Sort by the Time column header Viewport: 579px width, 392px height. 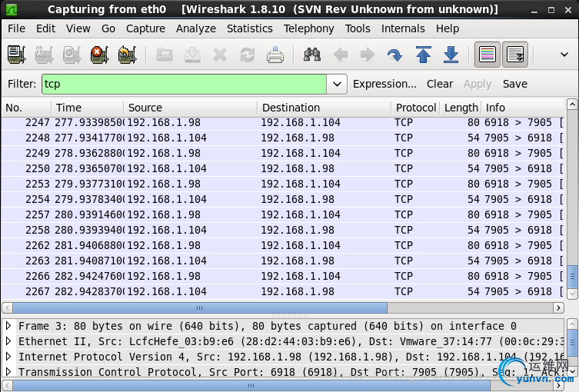click(x=88, y=108)
